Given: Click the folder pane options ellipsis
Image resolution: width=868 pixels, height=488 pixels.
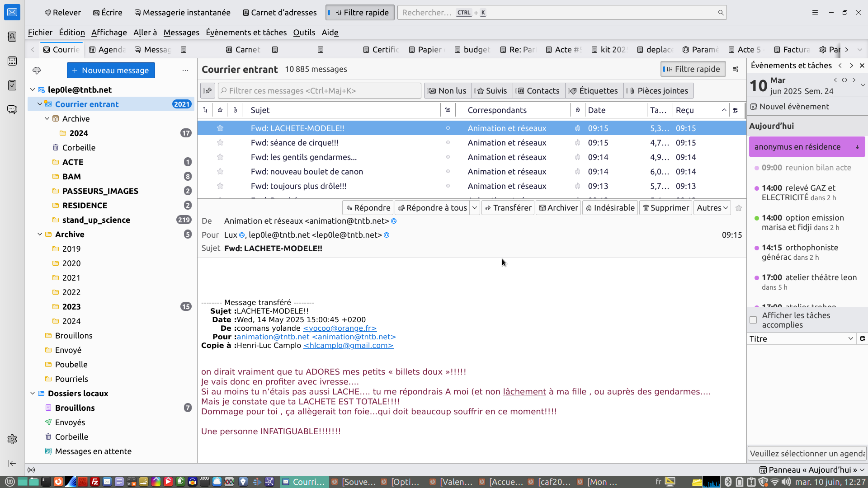Looking at the screenshot, I should [185, 70].
